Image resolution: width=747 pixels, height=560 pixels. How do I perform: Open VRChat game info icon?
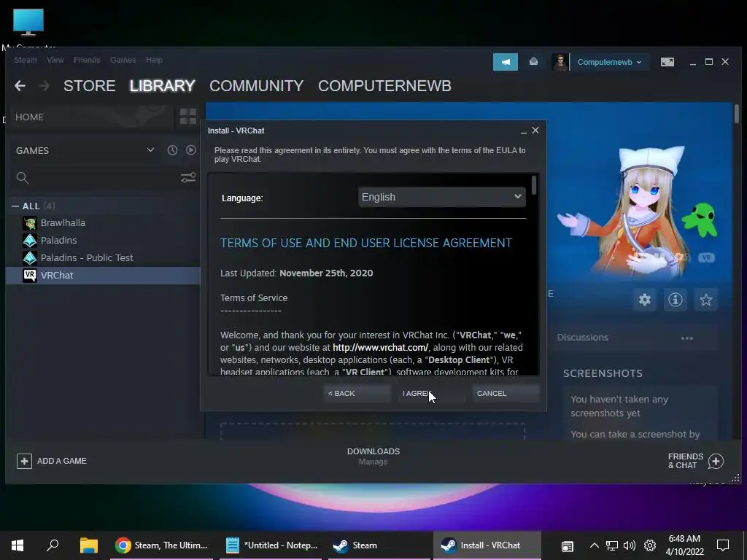coord(675,300)
